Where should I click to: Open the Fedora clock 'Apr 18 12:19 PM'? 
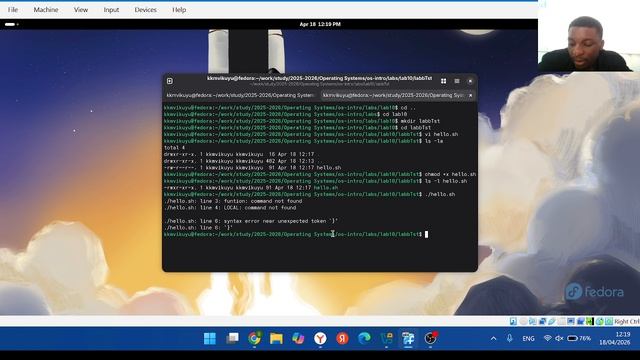click(320, 24)
